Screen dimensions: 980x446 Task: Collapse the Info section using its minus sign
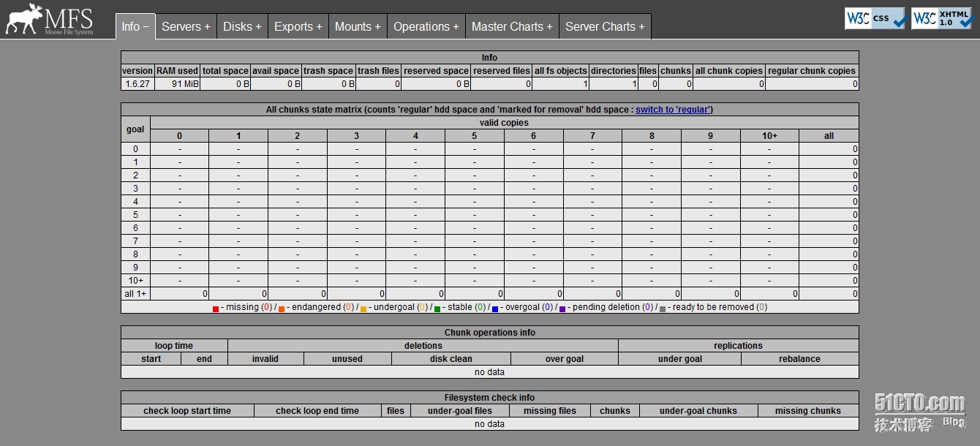[x=146, y=26]
